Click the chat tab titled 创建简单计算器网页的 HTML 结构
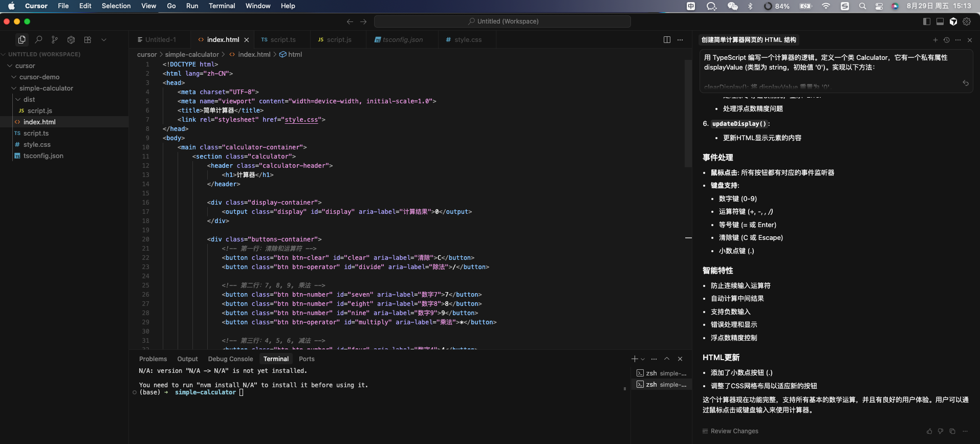Viewport: 980px width, 444px height. click(x=749, y=39)
